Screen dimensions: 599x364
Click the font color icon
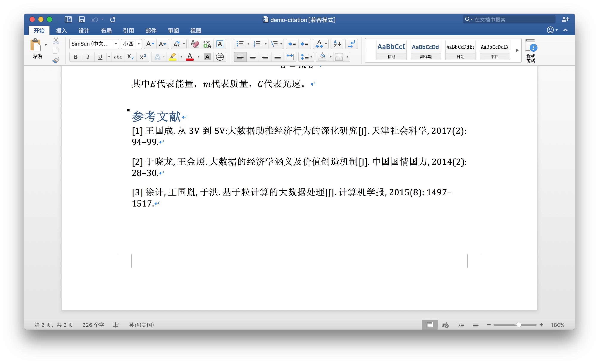tap(191, 56)
